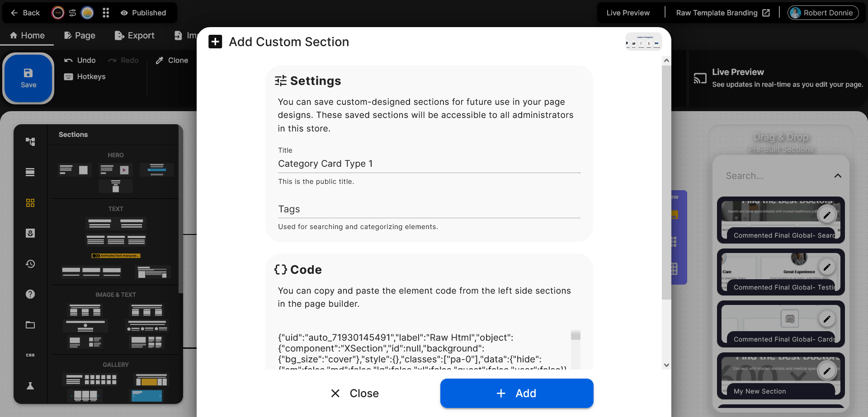Screen dimensions: 868x417
Task: Click Redo in the toolbar
Action: point(123,60)
